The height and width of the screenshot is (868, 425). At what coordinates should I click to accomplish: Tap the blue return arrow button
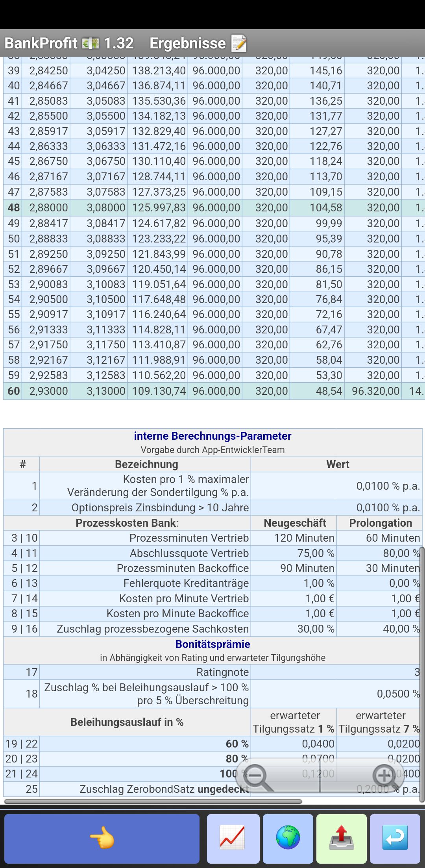pos(395,838)
